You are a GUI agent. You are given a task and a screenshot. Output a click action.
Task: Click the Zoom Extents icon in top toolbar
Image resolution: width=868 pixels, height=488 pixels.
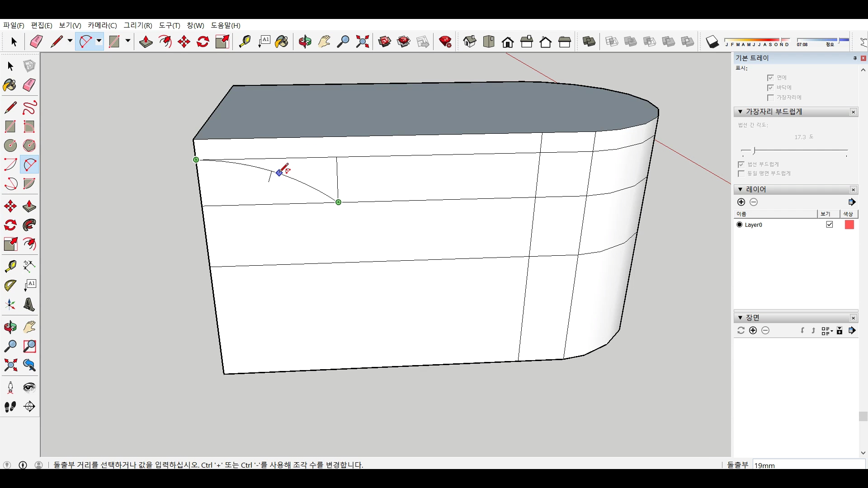pyautogui.click(x=362, y=42)
